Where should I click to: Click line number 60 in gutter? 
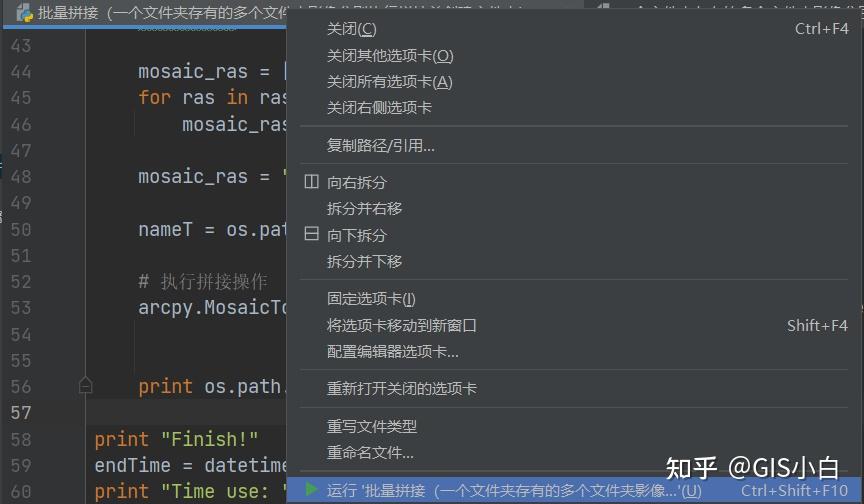coord(21,491)
